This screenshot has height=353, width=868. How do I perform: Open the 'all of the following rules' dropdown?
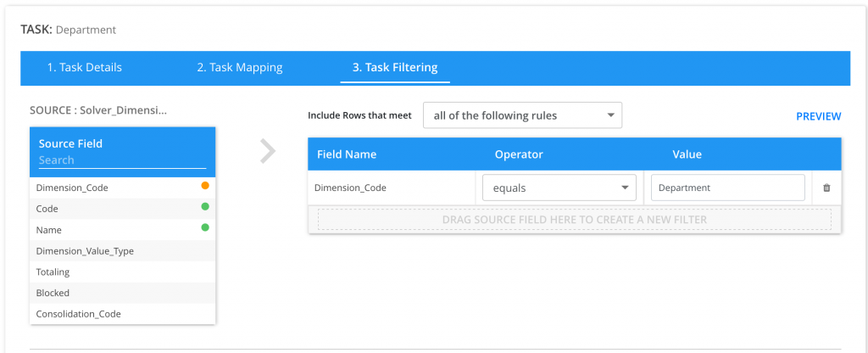[522, 115]
